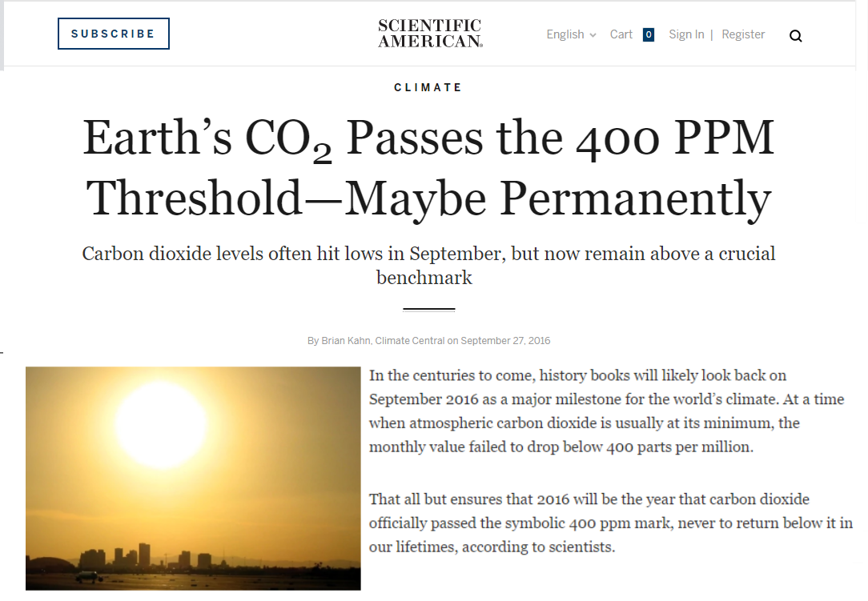The image size is (868, 601).
Task: Open the Register link
Action: [743, 34]
